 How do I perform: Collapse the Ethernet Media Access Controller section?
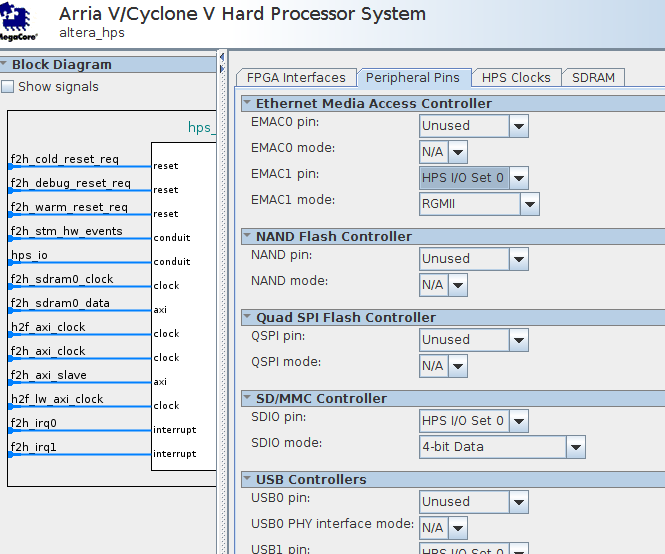[247, 103]
